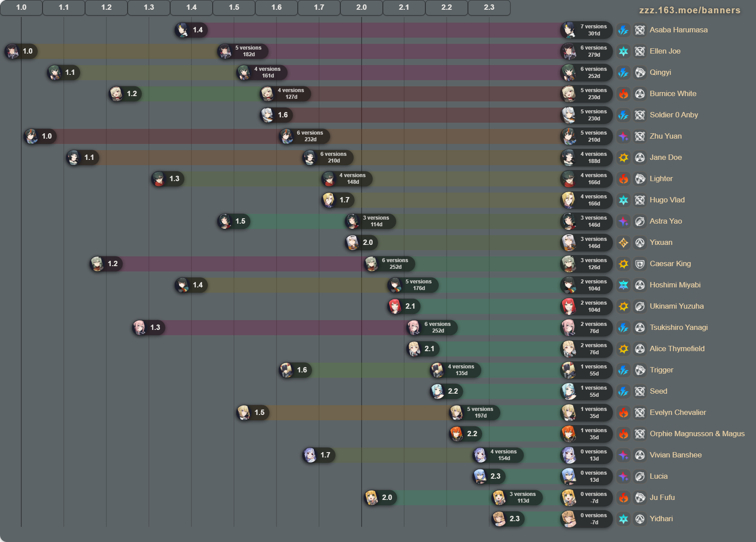Screen dimensions: 756x542
Task: Click Astra Yao's "3 versions 114d" rerun marker
Action: click(370, 221)
